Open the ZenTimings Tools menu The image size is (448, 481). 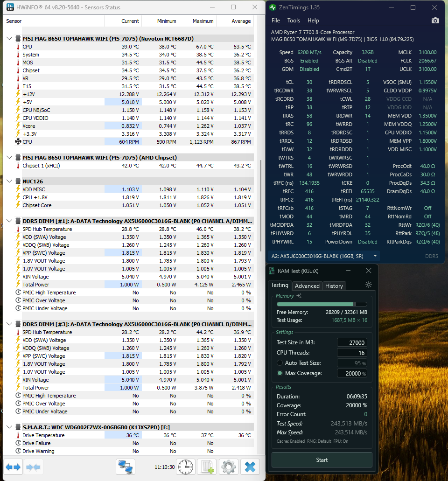pos(294,21)
